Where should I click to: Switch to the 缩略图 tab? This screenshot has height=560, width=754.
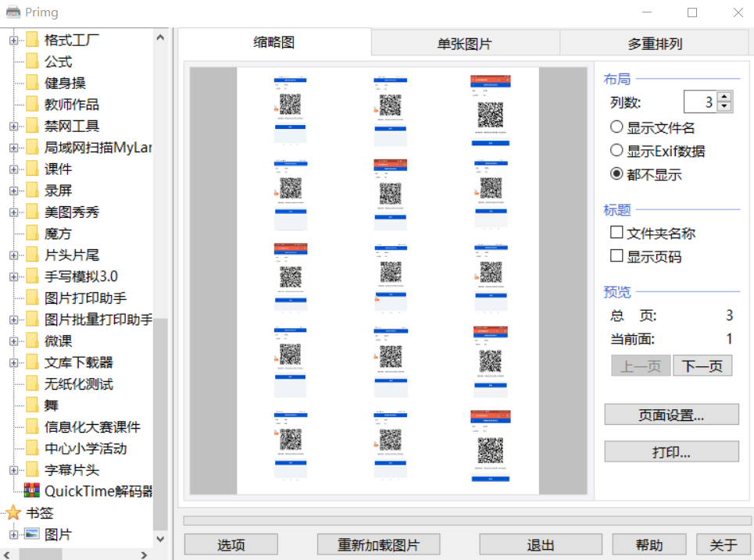[274, 42]
